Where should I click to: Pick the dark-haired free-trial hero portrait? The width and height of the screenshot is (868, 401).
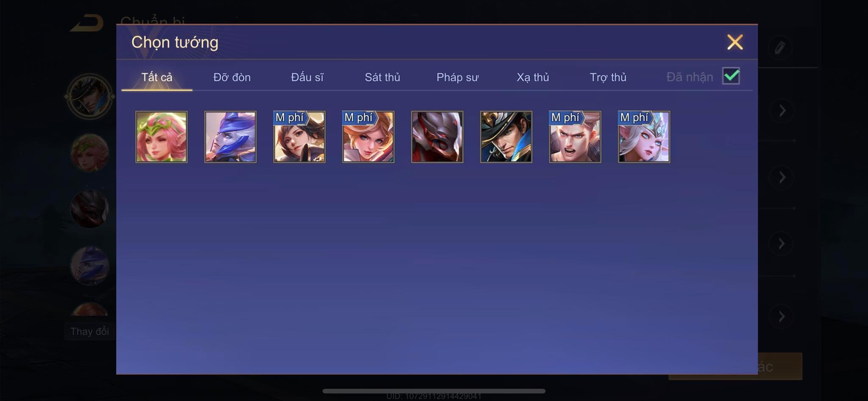pos(299,137)
